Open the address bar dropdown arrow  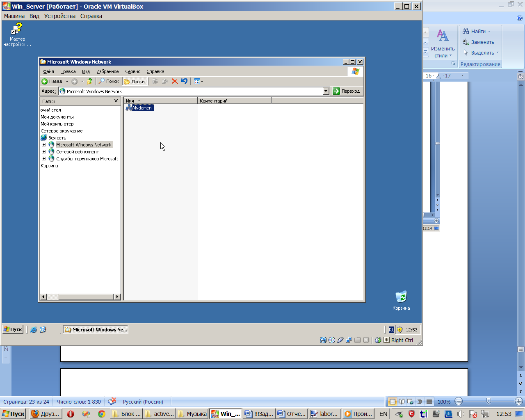(x=326, y=91)
